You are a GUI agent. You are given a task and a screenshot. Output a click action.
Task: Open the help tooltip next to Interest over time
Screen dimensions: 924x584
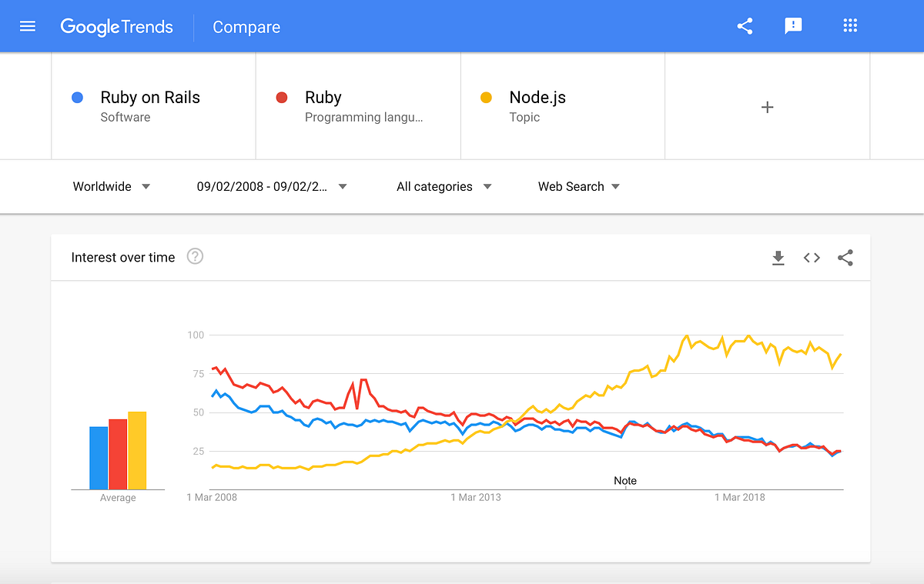pos(195,256)
